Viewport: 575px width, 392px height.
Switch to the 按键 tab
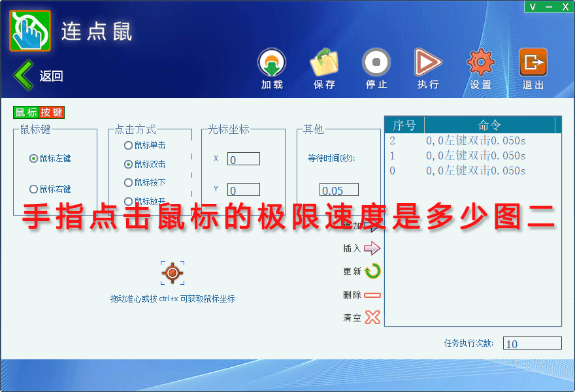coord(52,112)
